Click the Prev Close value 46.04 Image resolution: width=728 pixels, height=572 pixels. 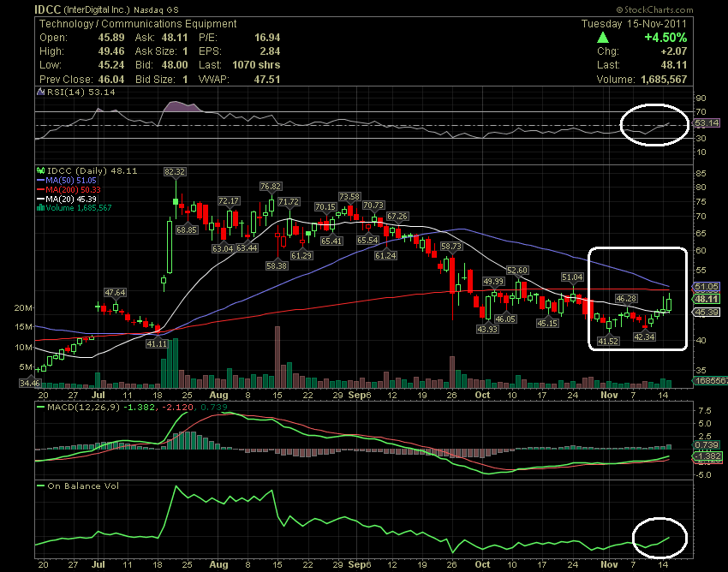(x=111, y=80)
